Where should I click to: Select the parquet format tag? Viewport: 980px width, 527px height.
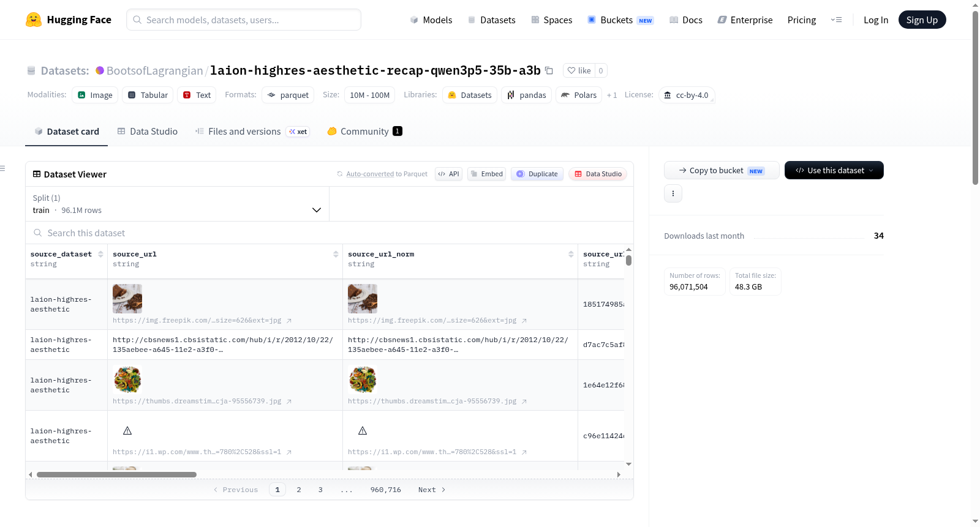[x=288, y=95]
